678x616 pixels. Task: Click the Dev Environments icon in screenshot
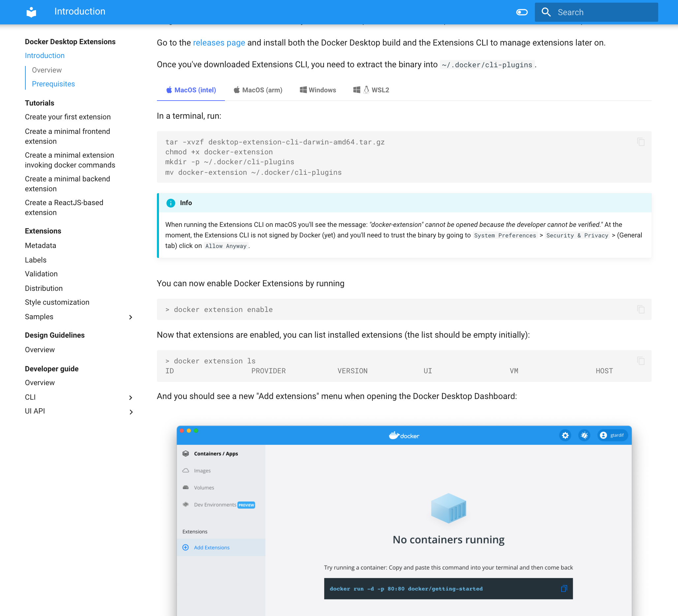[x=185, y=504]
